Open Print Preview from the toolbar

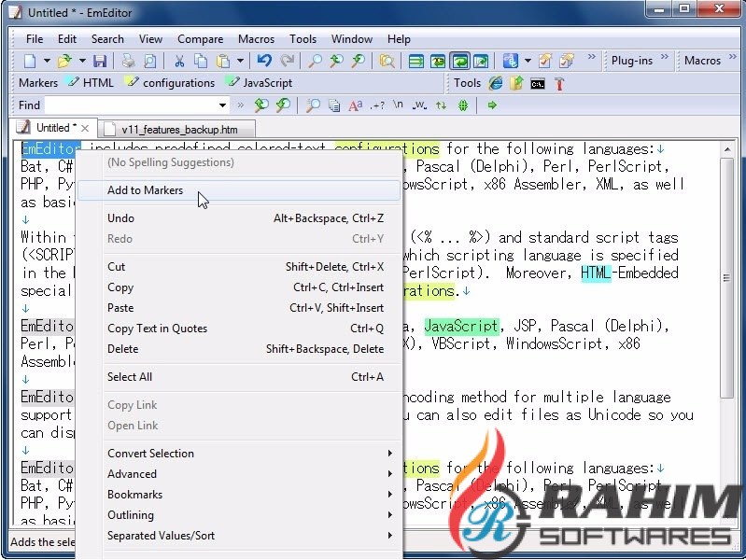[149, 61]
